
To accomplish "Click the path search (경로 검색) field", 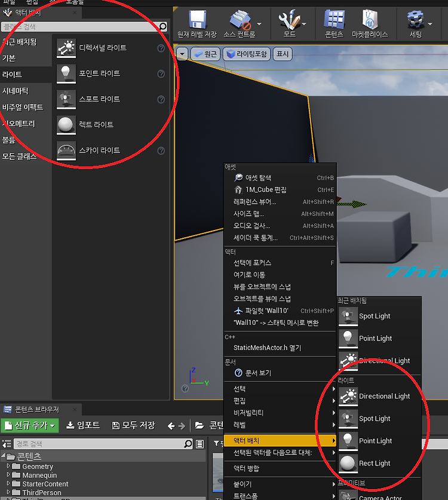I will (x=99, y=444).
